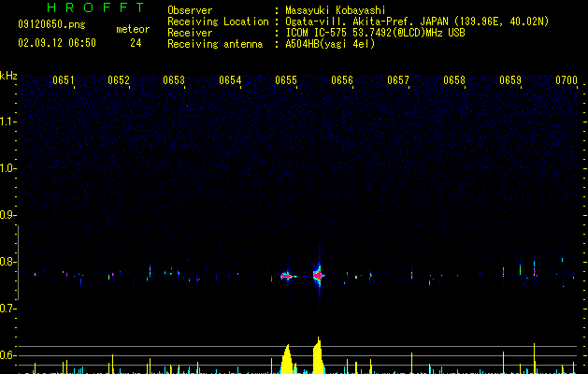588x374 pixels.
Task: Click the 0654 time marker
Action: coord(230,80)
